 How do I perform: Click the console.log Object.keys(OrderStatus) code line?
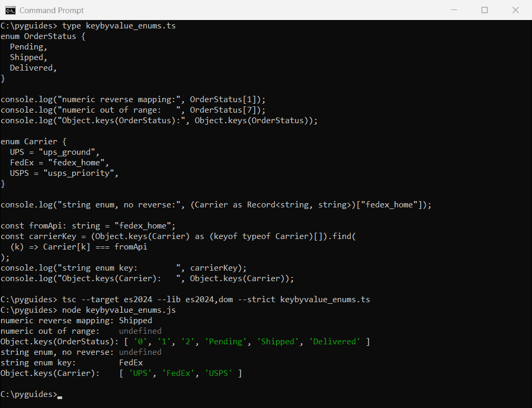click(159, 121)
